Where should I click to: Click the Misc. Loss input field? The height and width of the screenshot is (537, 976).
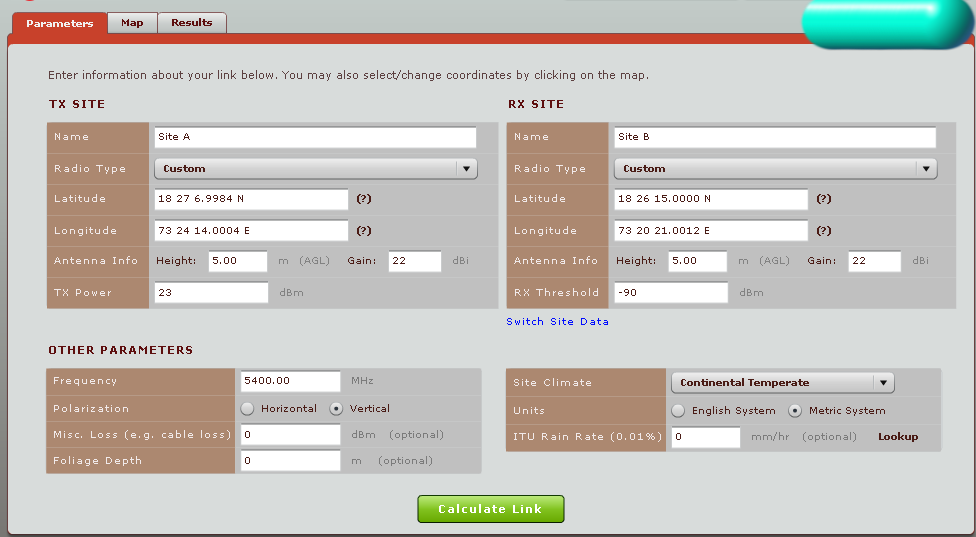tap(291, 434)
